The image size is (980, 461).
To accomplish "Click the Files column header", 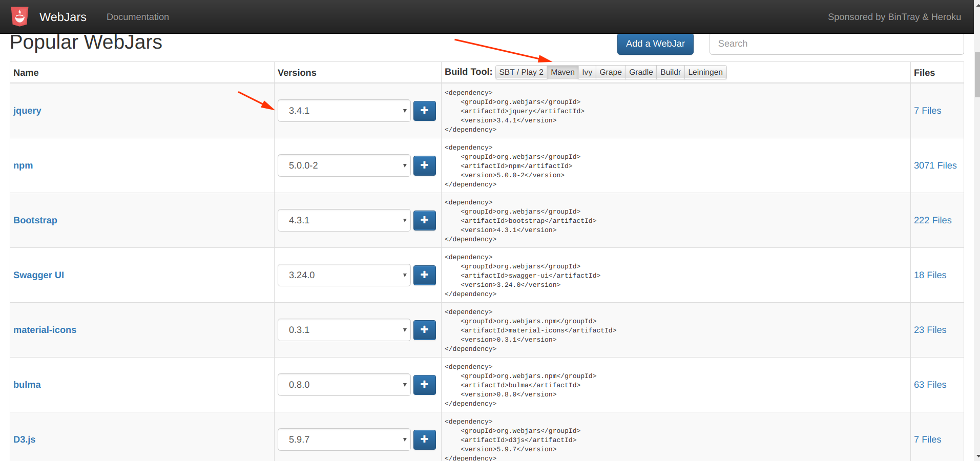I will click(924, 73).
